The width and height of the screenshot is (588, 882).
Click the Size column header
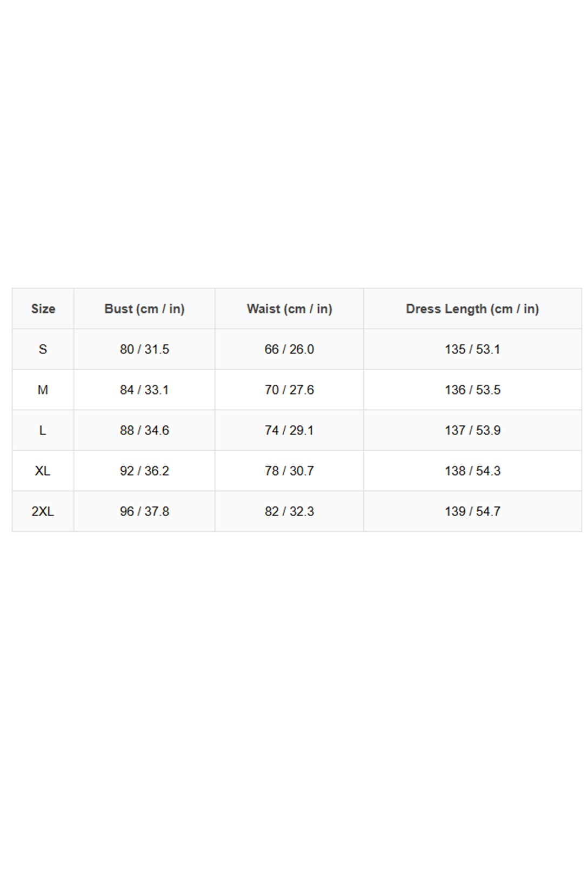coord(43,309)
